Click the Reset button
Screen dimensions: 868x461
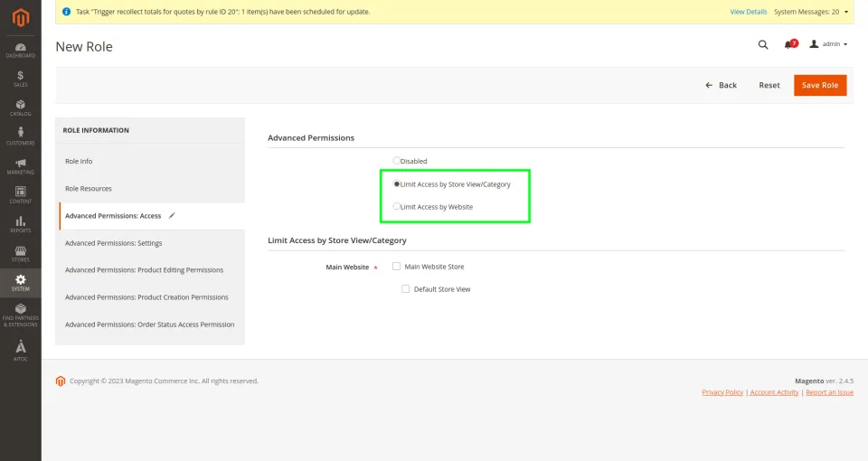769,85
